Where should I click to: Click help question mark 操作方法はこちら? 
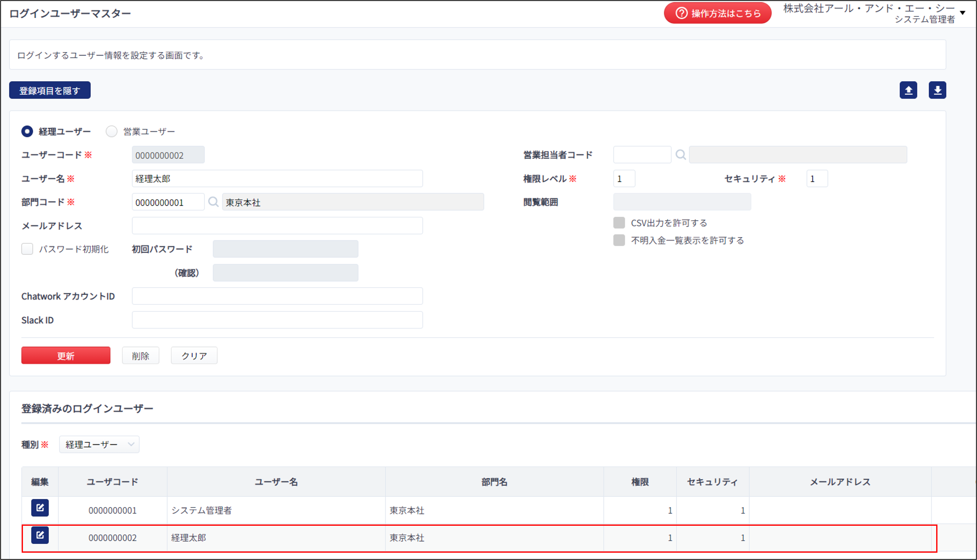coord(718,13)
